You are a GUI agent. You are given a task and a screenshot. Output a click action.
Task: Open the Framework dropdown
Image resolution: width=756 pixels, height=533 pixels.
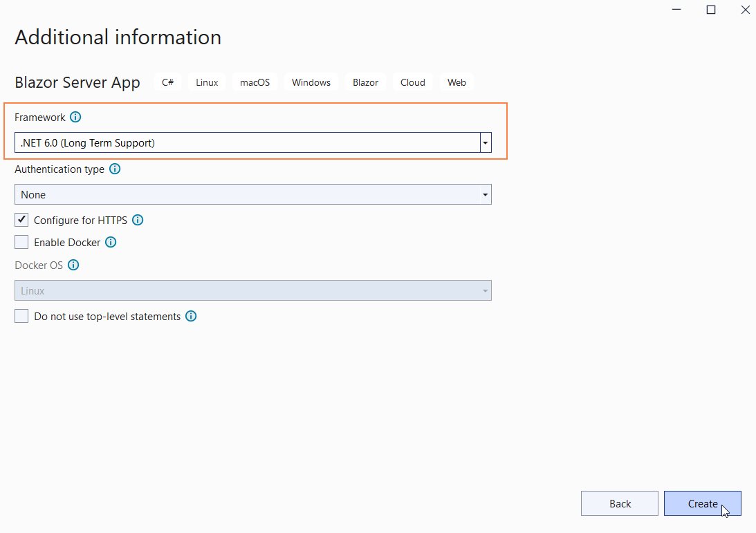click(x=485, y=142)
